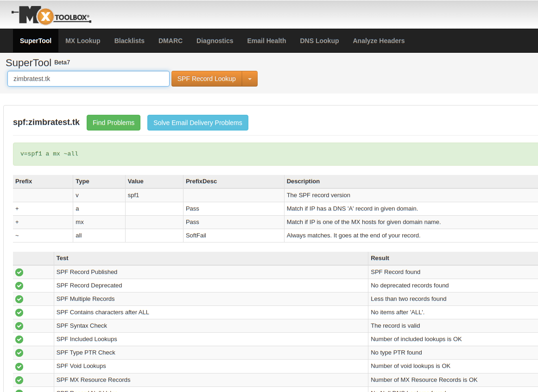This screenshot has width=538, height=392.
Task: Click green check icon beside SPF Type PTR Check
Action: click(x=19, y=353)
